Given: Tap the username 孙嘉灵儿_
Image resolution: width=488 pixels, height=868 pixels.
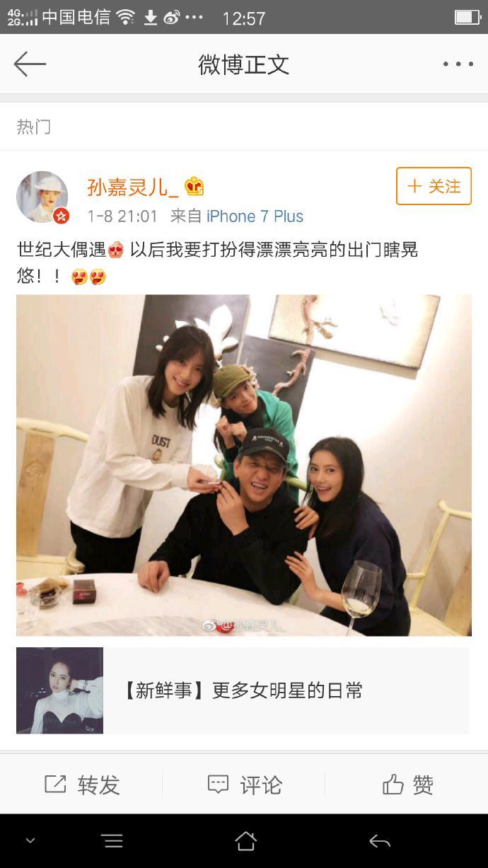Looking at the screenshot, I should [133, 187].
